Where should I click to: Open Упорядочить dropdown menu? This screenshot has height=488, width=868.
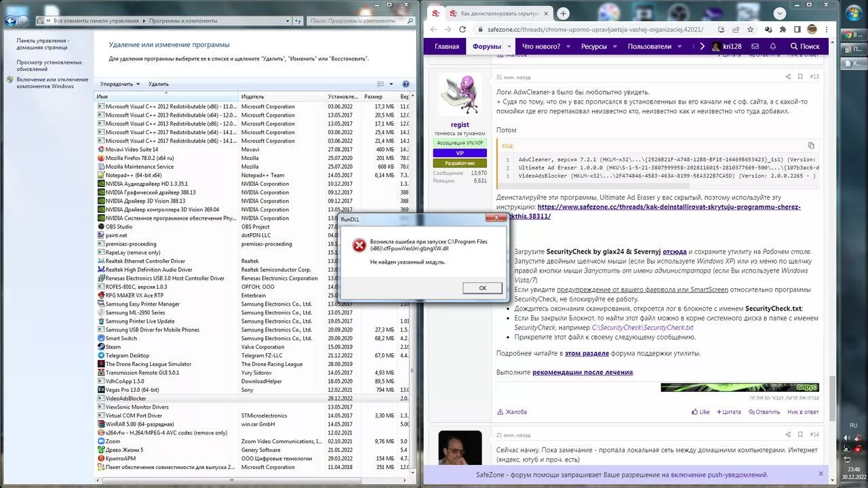point(119,84)
